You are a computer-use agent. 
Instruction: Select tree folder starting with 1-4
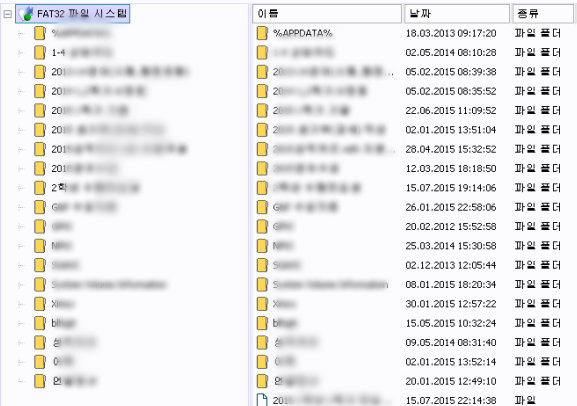coord(73,53)
